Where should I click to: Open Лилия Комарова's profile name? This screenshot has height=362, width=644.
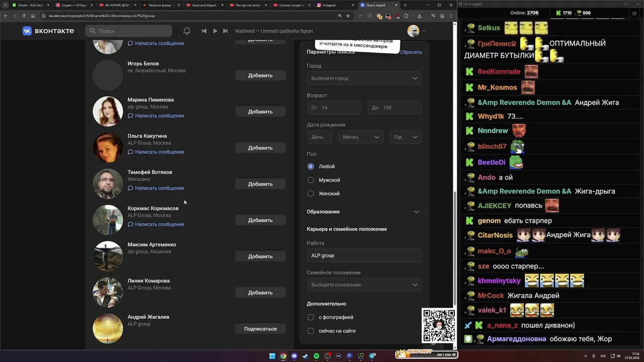coord(148,281)
